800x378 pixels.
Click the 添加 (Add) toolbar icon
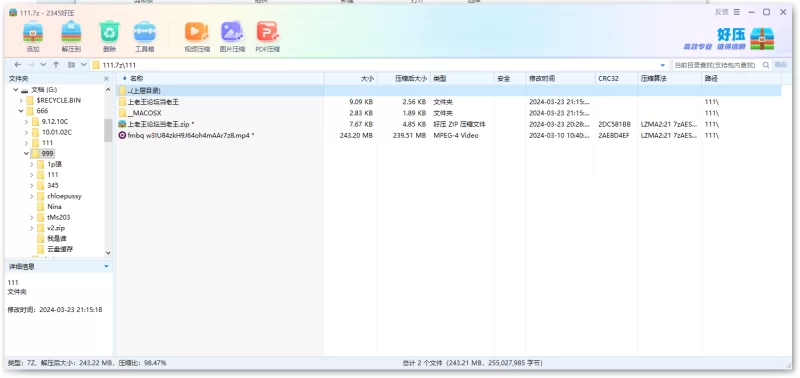tap(33, 32)
